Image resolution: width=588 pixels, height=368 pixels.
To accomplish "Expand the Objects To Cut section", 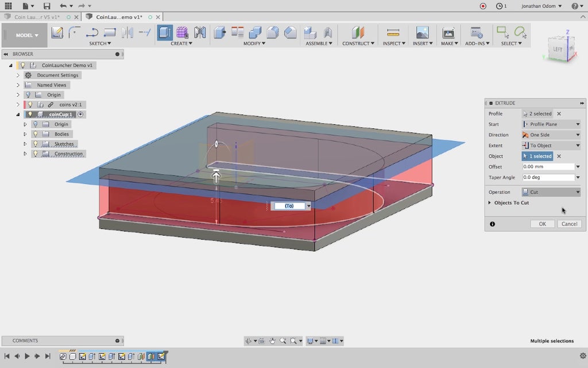I will point(490,203).
